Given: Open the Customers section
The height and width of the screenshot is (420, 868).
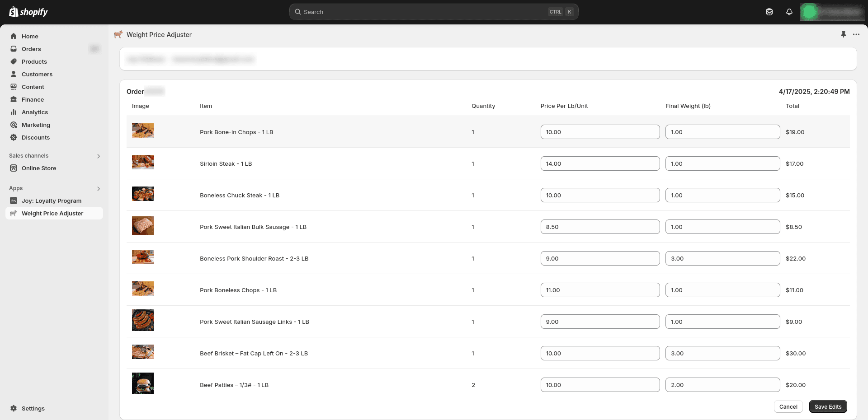Looking at the screenshot, I should pos(37,74).
